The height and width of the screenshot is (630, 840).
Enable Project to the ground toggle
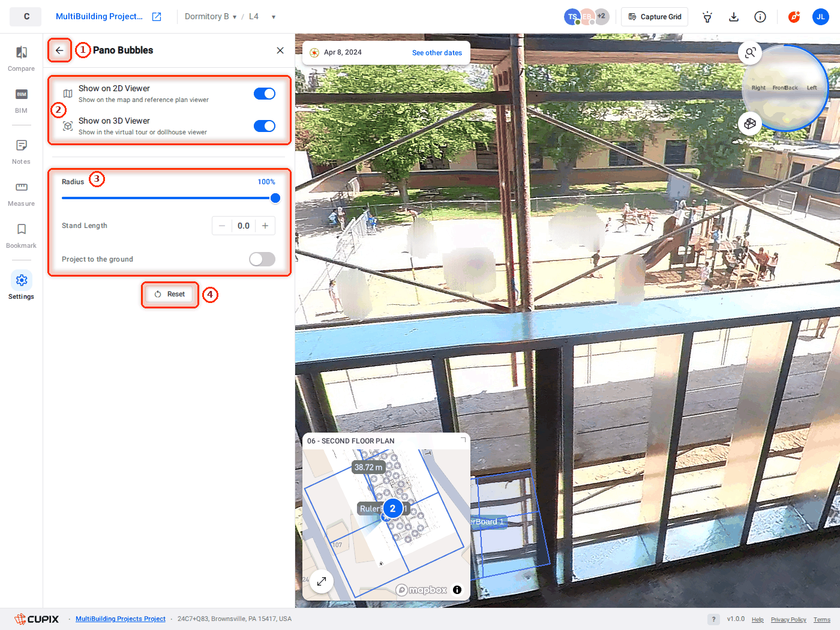click(x=262, y=259)
